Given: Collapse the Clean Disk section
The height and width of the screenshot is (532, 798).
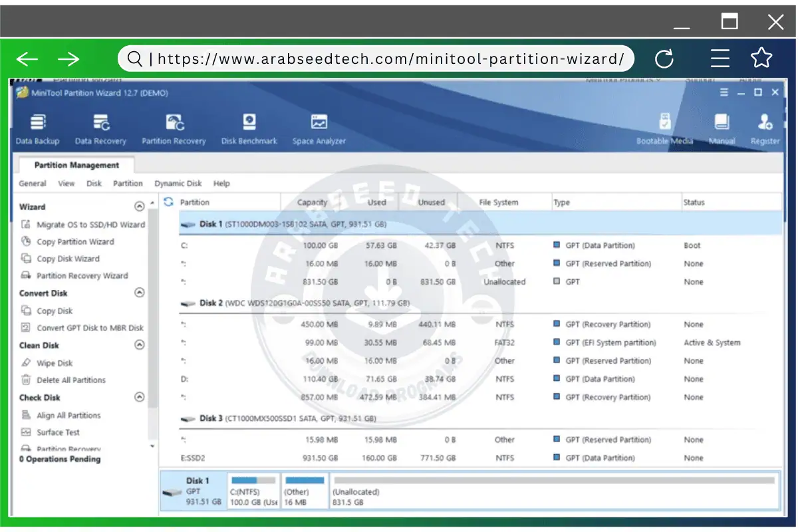Looking at the screenshot, I should click(139, 345).
